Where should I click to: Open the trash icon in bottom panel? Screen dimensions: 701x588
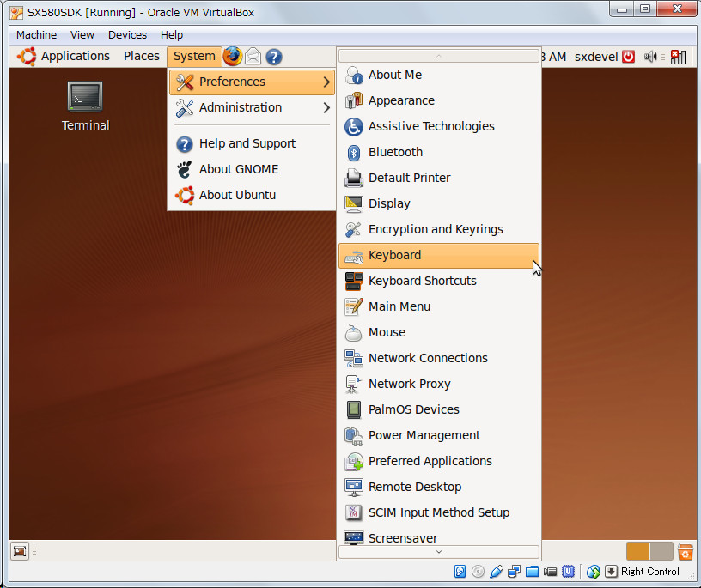(x=685, y=551)
